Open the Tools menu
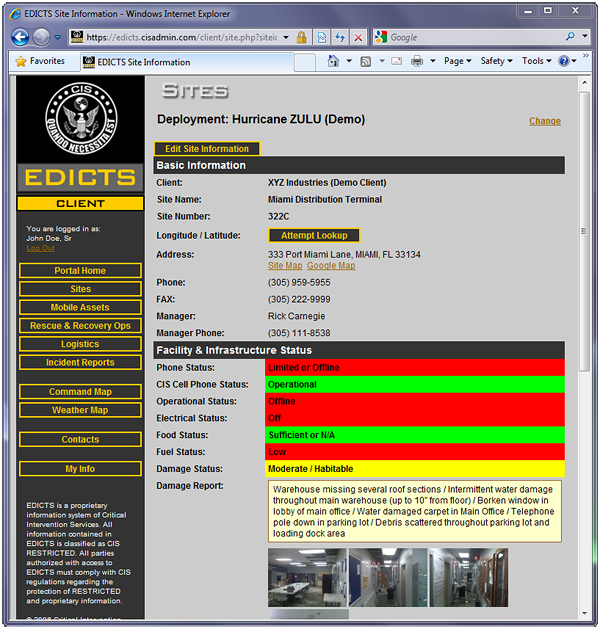Screen dimensions: 600x629 click(537, 61)
